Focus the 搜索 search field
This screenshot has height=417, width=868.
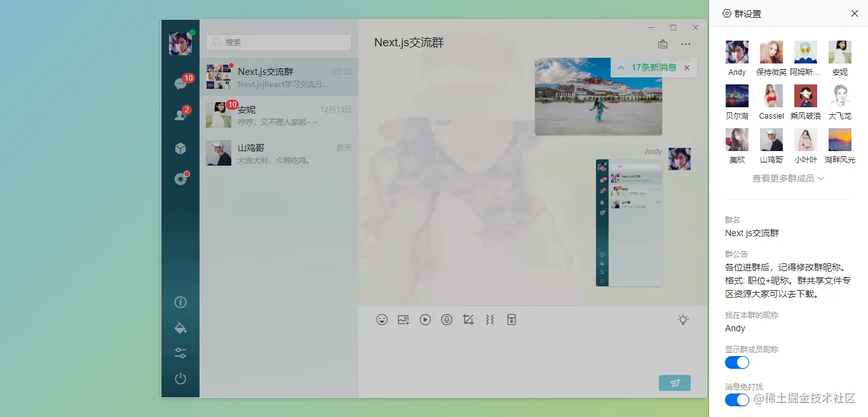[x=279, y=42]
